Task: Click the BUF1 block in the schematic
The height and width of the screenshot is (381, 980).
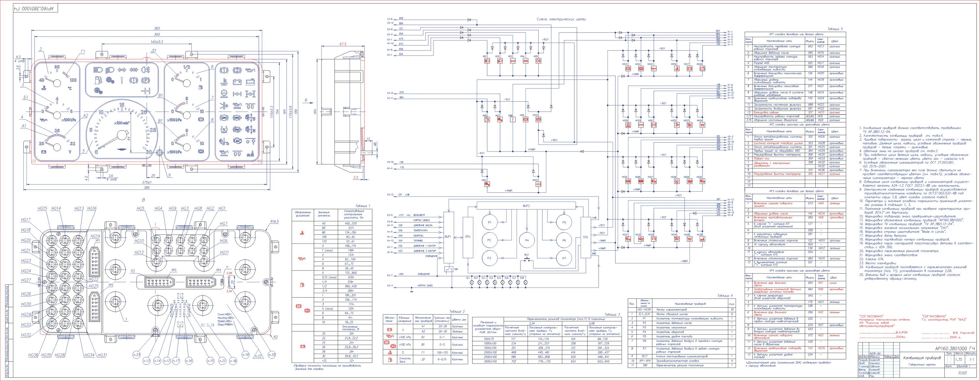Action: [x=449, y=237]
